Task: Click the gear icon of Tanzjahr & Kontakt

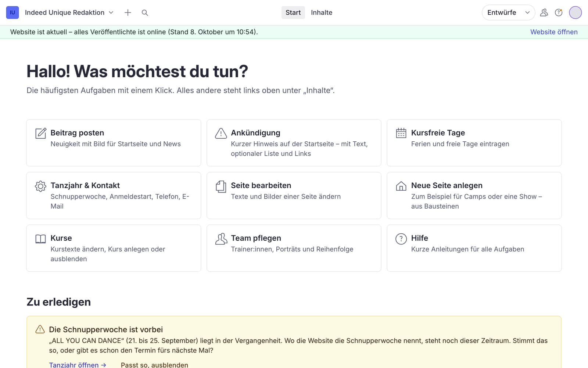Action: point(41,186)
